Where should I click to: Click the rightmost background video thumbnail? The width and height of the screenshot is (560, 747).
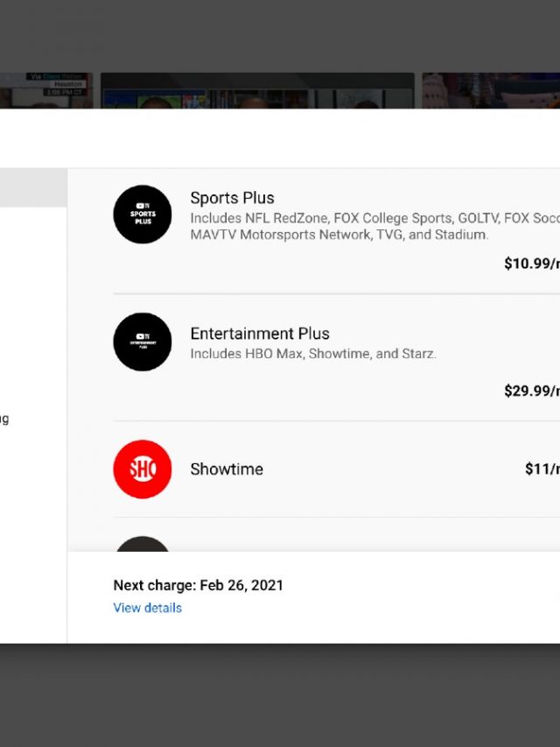pyautogui.click(x=491, y=91)
